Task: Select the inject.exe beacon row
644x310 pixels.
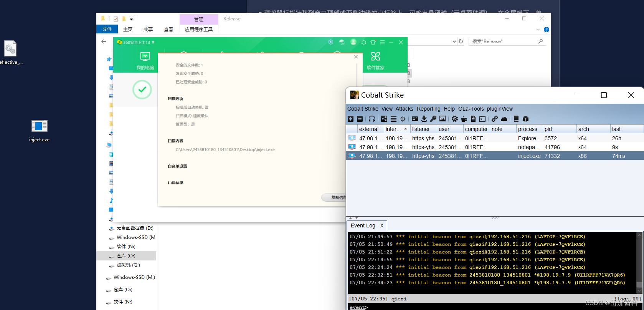Action: tap(495, 156)
